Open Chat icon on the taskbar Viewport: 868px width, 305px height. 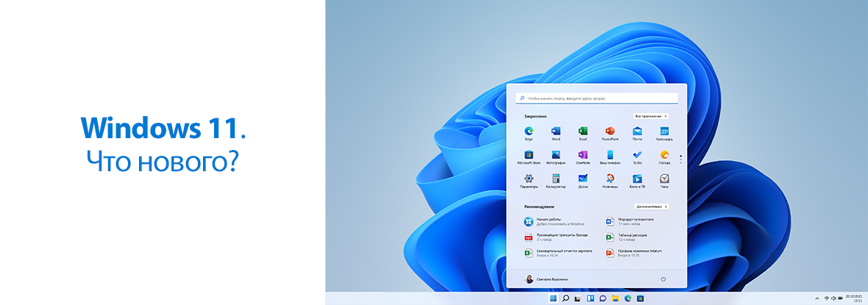(603, 298)
